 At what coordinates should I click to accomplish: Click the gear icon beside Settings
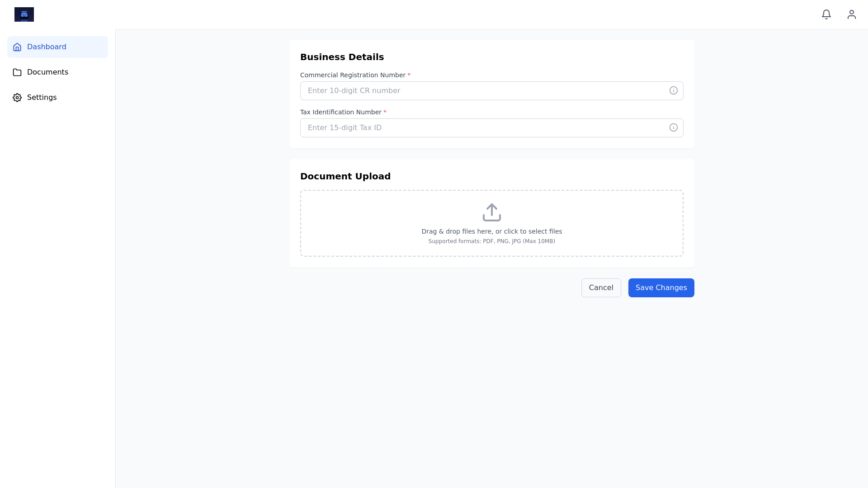point(17,97)
